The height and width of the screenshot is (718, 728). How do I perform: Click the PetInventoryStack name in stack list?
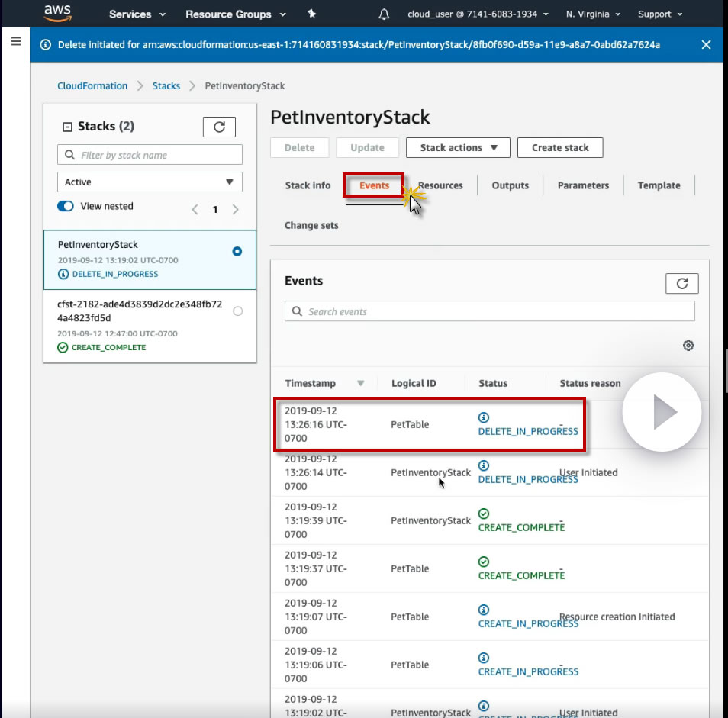tap(98, 245)
